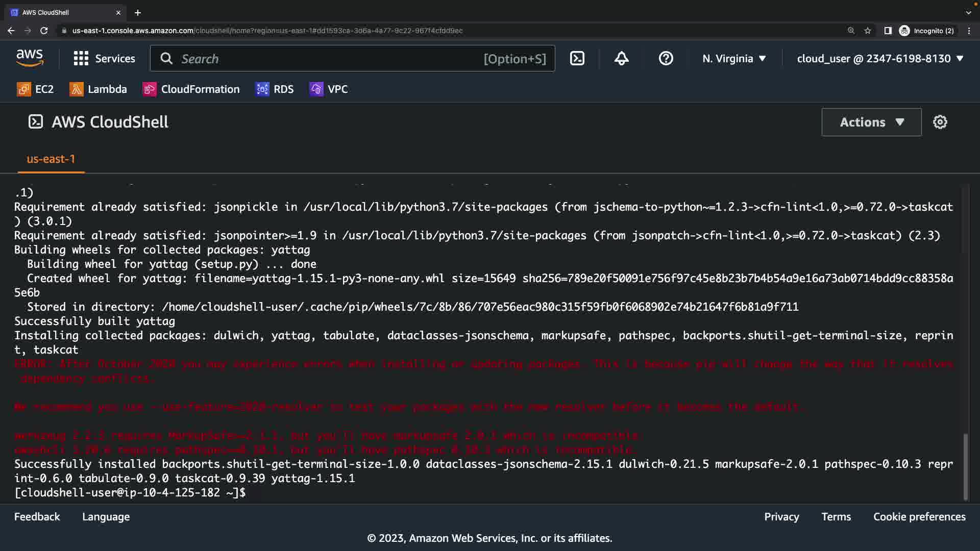Screen dimensions: 980x551
Task: Open the Services menu grid
Action: [x=104, y=59]
